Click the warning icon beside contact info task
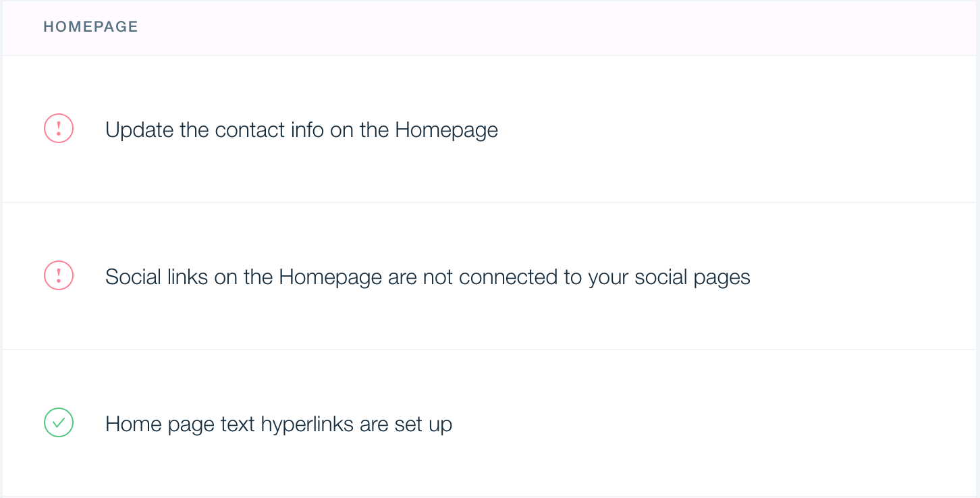Screen dimensions: 980x498 point(59,128)
